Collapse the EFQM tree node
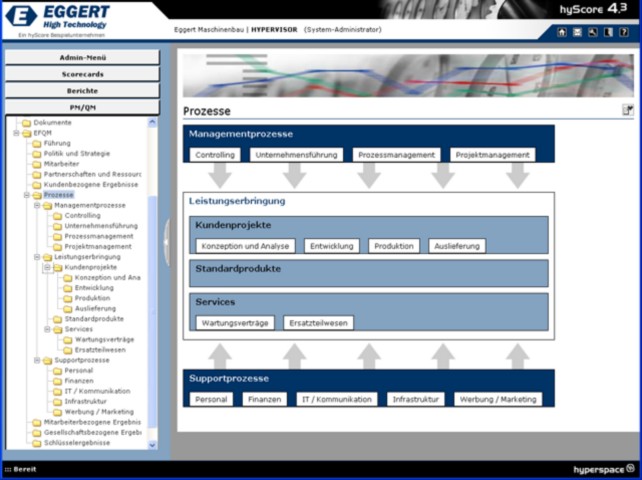The height and width of the screenshot is (480, 642). coord(15,133)
